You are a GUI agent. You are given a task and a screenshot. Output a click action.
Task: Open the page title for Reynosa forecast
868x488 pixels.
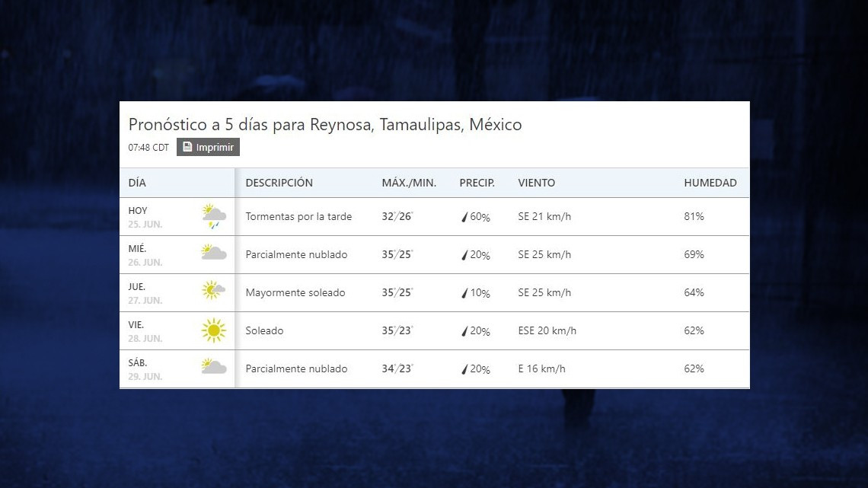point(326,124)
